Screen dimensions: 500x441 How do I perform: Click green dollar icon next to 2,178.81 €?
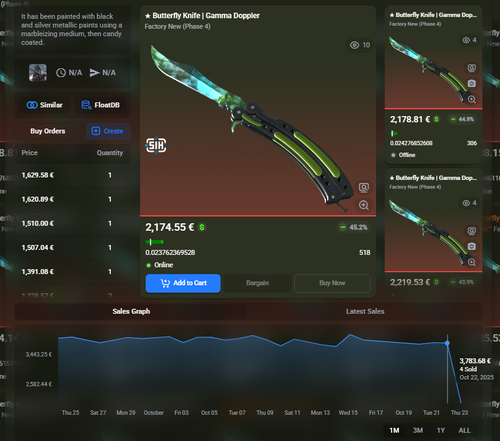pyautogui.click(x=436, y=119)
